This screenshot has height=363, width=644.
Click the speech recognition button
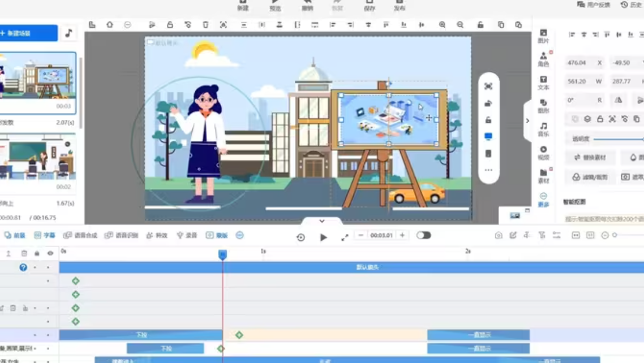click(x=121, y=235)
